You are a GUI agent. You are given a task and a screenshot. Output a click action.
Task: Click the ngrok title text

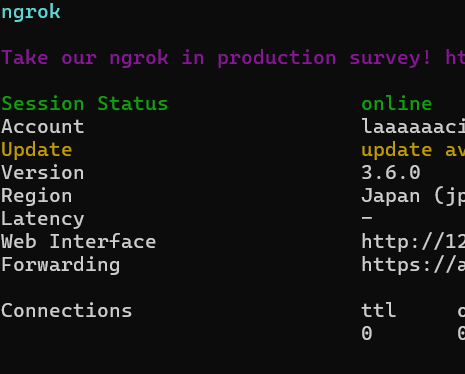pos(31,13)
